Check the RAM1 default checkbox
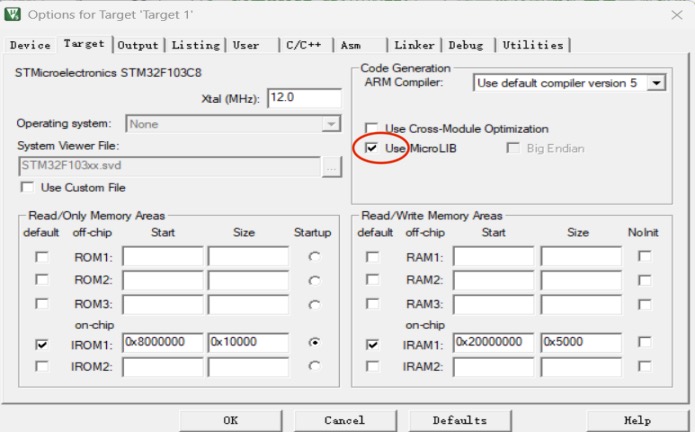This screenshot has width=695, height=433. pyautogui.click(x=373, y=257)
